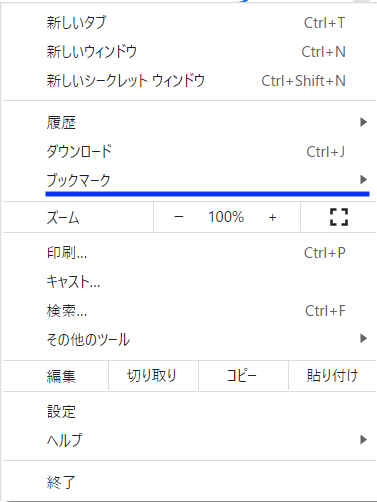This screenshot has width=377, height=502.
Task: Open 新しいシークレット ウィンドウ
Action: [x=189, y=81]
